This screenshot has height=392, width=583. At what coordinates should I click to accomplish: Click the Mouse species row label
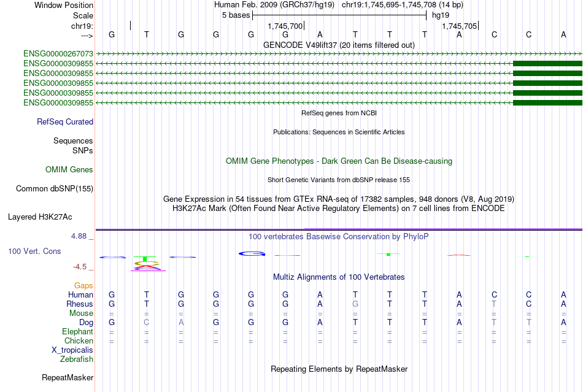pyautogui.click(x=82, y=313)
